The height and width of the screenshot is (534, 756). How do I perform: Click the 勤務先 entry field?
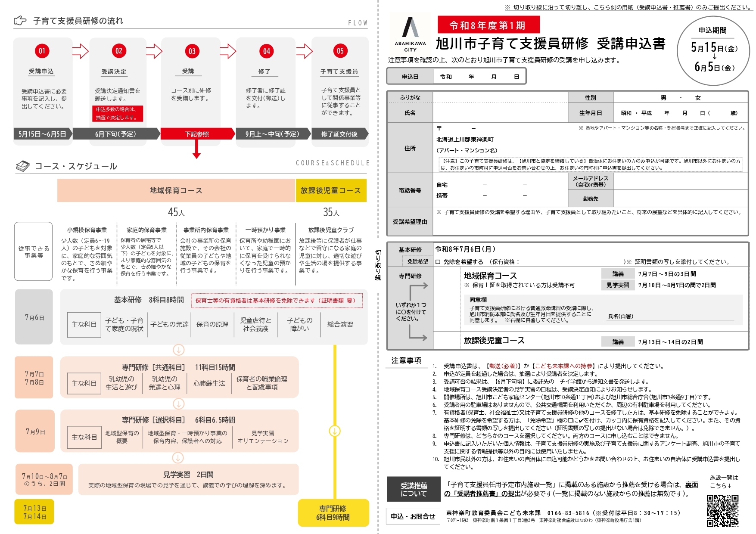[x=680, y=199]
